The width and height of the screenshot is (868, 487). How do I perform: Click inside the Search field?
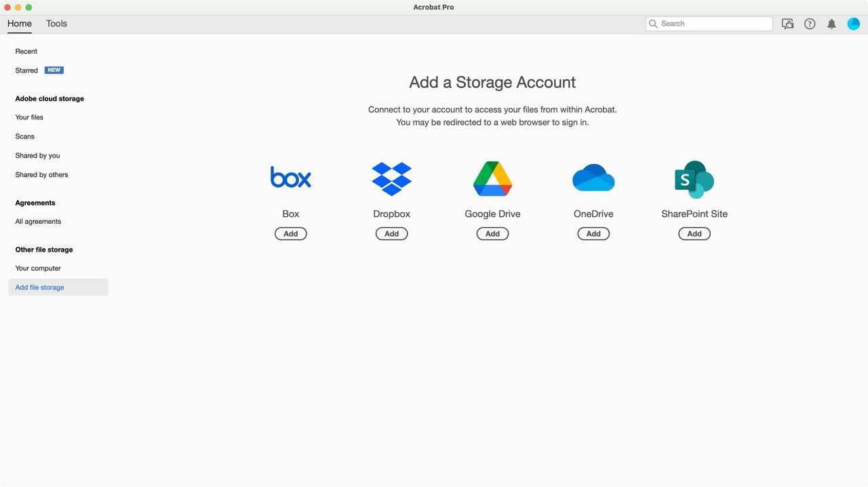709,24
